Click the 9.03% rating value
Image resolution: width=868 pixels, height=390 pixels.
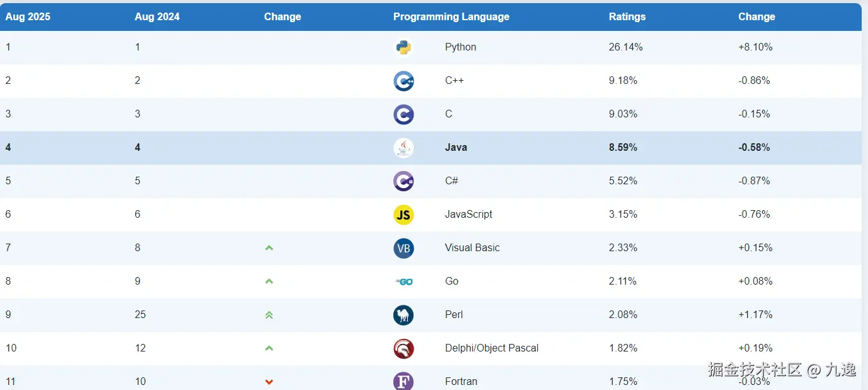coord(623,114)
